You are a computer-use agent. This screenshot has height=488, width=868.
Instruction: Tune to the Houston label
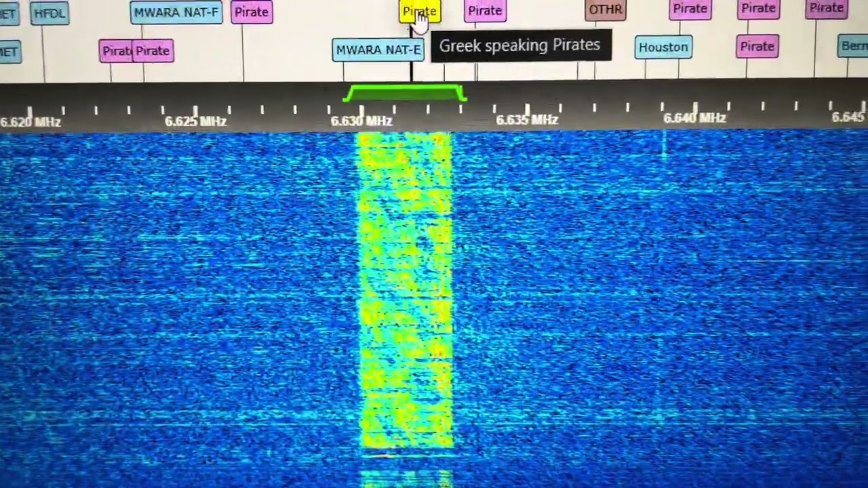point(663,47)
